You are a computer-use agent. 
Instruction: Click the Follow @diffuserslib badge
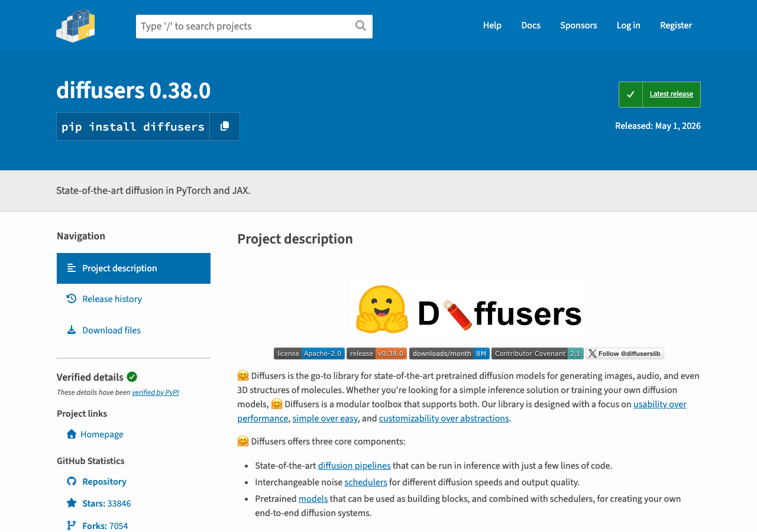click(x=625, y=353)
